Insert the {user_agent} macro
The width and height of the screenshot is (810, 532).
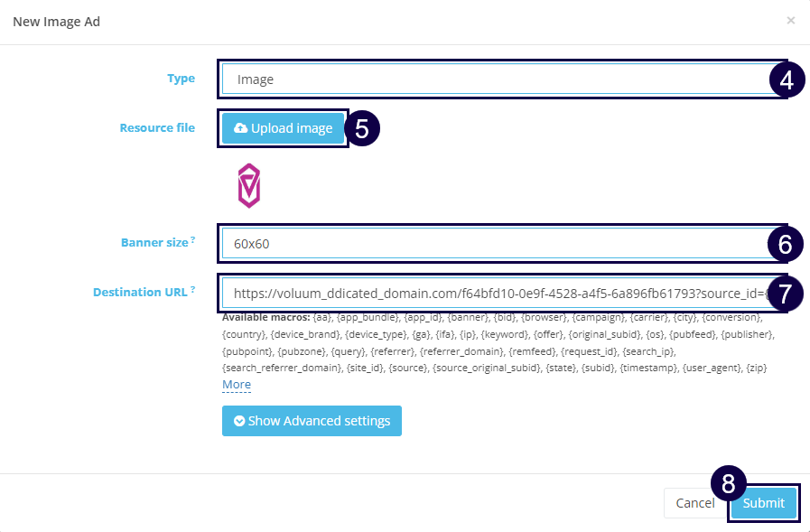coord(713,367)
